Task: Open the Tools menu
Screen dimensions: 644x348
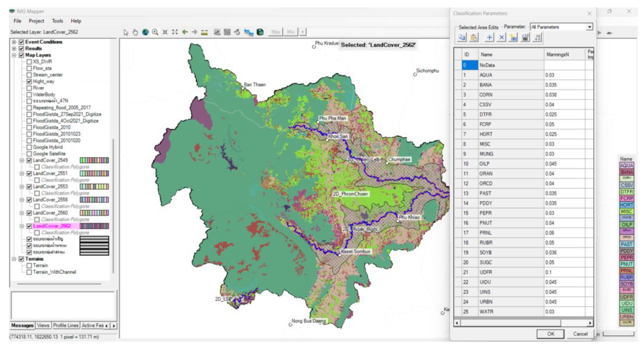Action: coord(58,21)
